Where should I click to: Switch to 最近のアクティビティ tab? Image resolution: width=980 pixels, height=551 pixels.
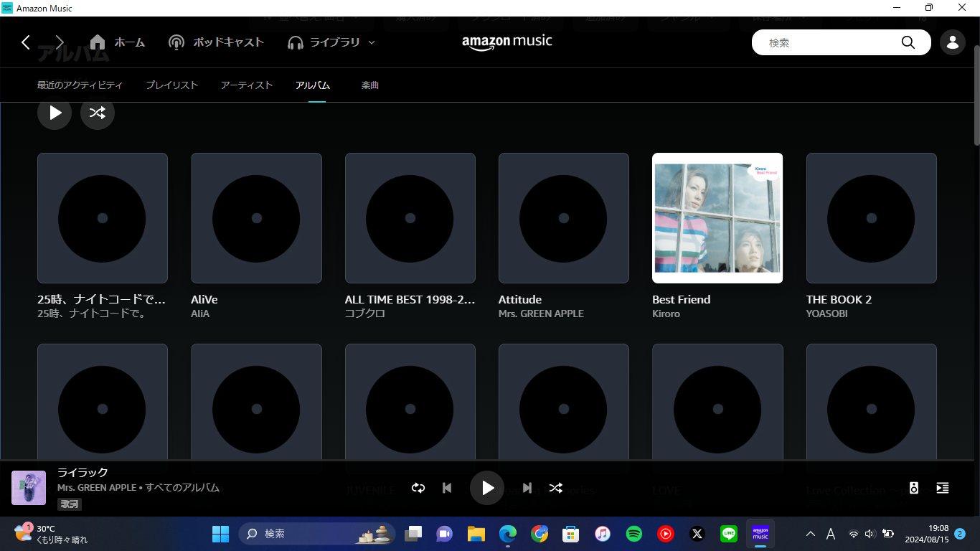(x=80, y=85)
